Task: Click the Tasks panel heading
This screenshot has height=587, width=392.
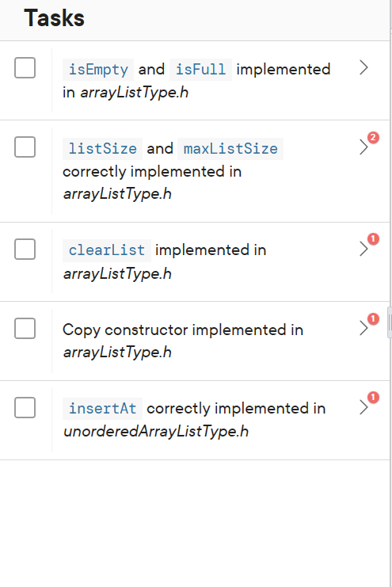Action: [x=55, y=18]
